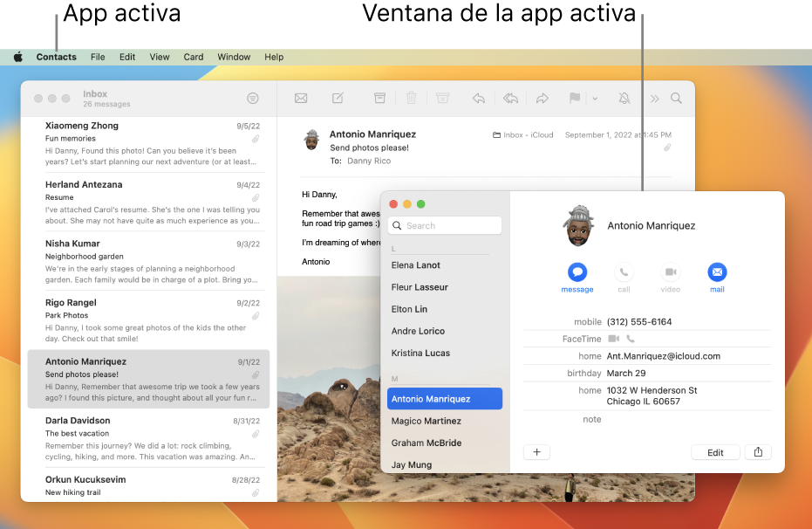Open the Card menu
The height and width of the screenshot is (529, 812).
(194, 57)
